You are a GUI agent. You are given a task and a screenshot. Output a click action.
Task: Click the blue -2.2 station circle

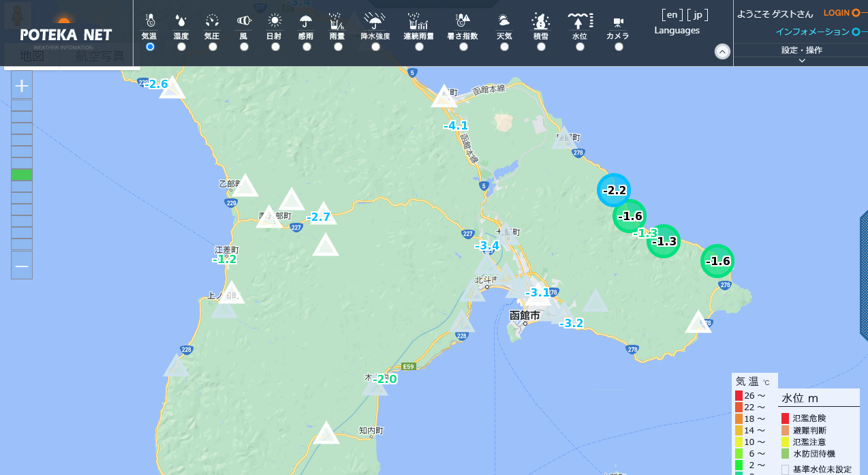pos(614,191)
